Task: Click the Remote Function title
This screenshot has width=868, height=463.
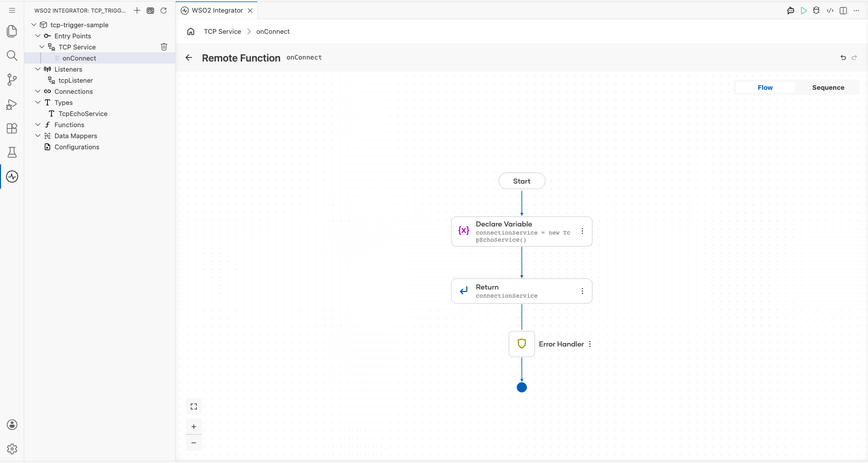Action: pos(241,58)
